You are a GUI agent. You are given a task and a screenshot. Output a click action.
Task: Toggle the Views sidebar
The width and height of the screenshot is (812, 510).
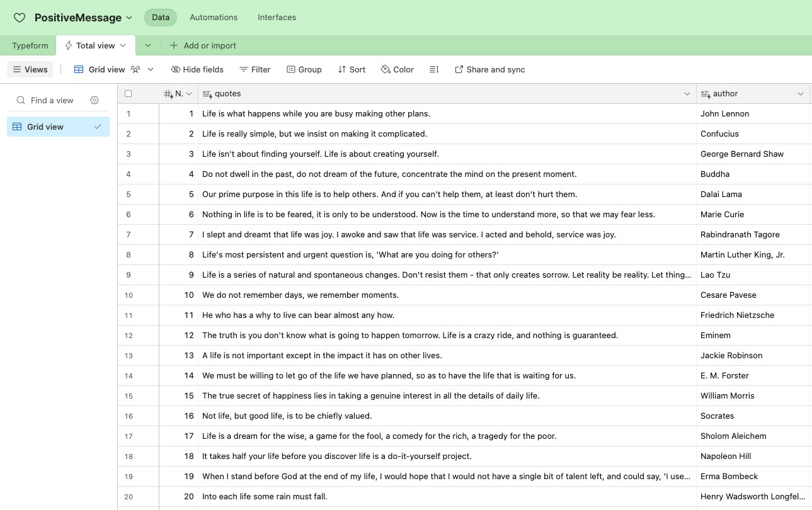30,69
